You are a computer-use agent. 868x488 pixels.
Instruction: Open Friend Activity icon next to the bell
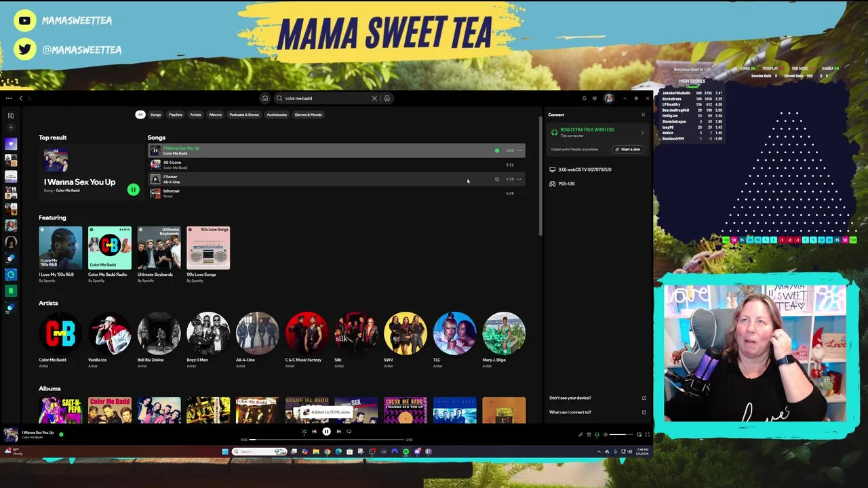pyautogui.click(x=595, y=98)
